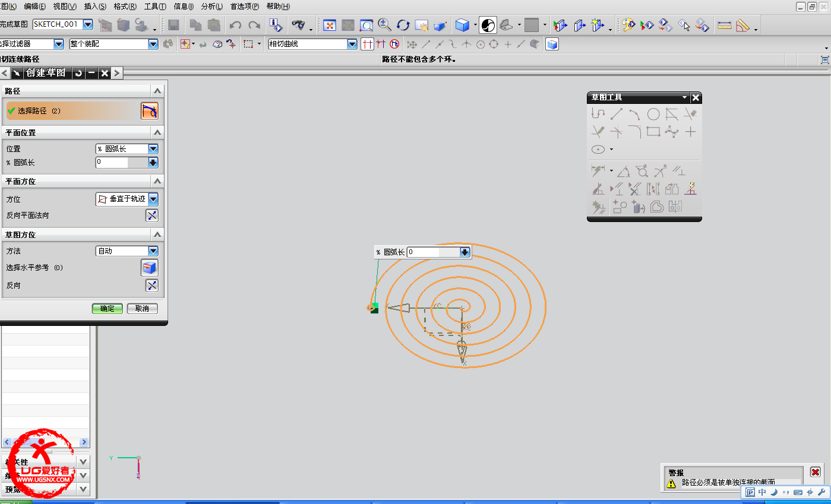Click the wrench icon in the tray
This screenshot has height=504, width=831.
point(822,492)
